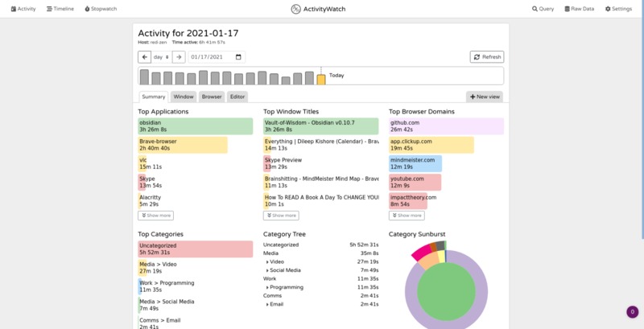Screen dimensions: 644x329
Task: Click the Skype Preview window title
Action: point(320,163)
